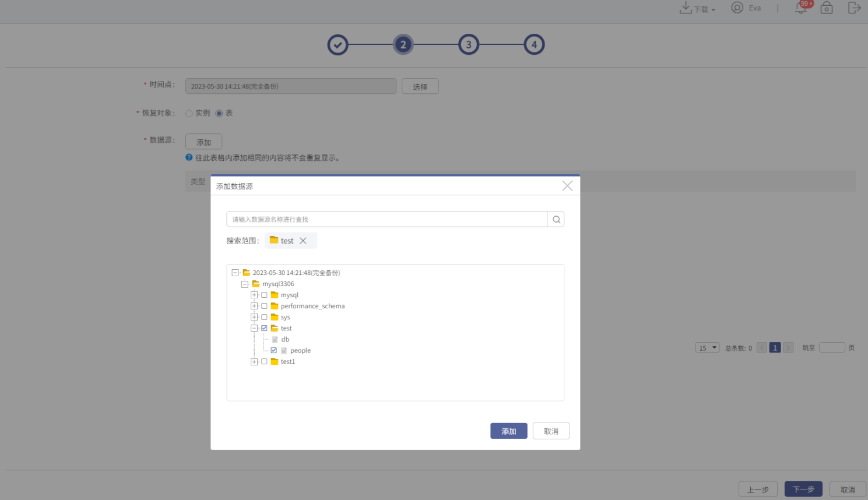This screenshot has height=500, width=868.
Task: Click the step 2 circle
Action: [x=403, y=44]
